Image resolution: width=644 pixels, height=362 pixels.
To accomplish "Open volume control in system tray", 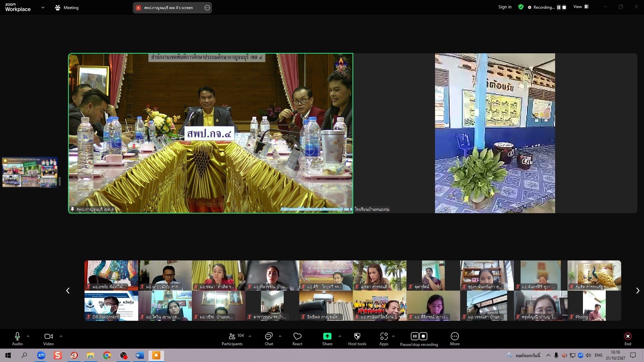I will pyautogui.click(x=588, y=355).
